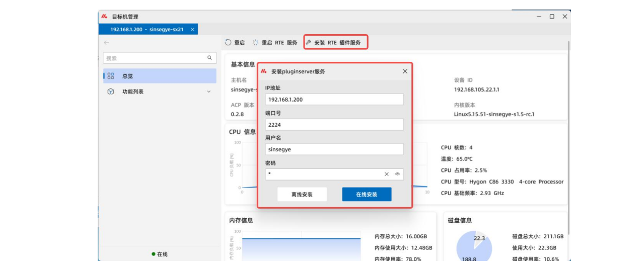Image resolution: width=644 pixels, height=269 pixels.
Task: Click the 端口号 input field
Action: coord(334,124)
